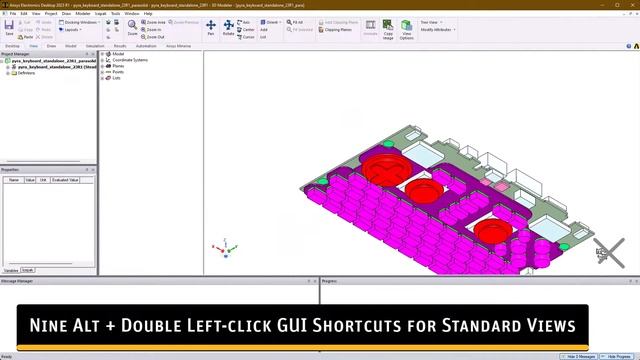Open the Layouts dropdown
This screenshot has height=360, width=640.
[70, 30]
